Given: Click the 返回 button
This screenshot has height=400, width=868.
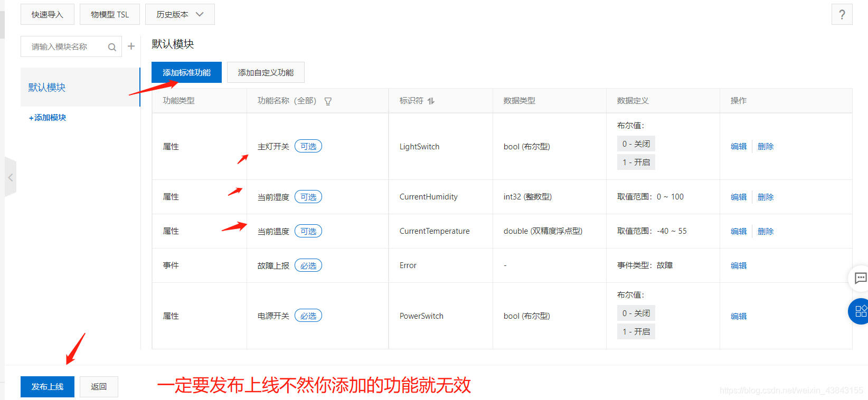Looking at the screenshot, I should pyautogui.click(x=99, y=387).
